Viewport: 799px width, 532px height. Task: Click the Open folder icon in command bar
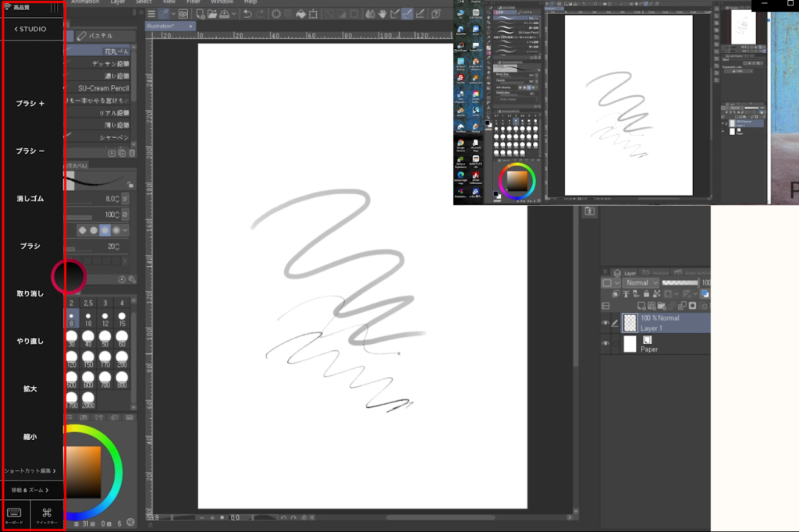[212, 14]
